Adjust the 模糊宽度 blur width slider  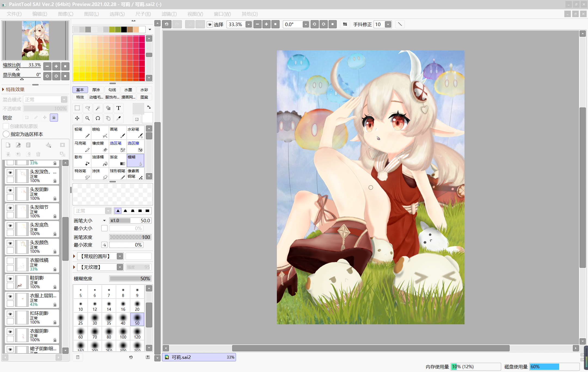tap(130, 279)
